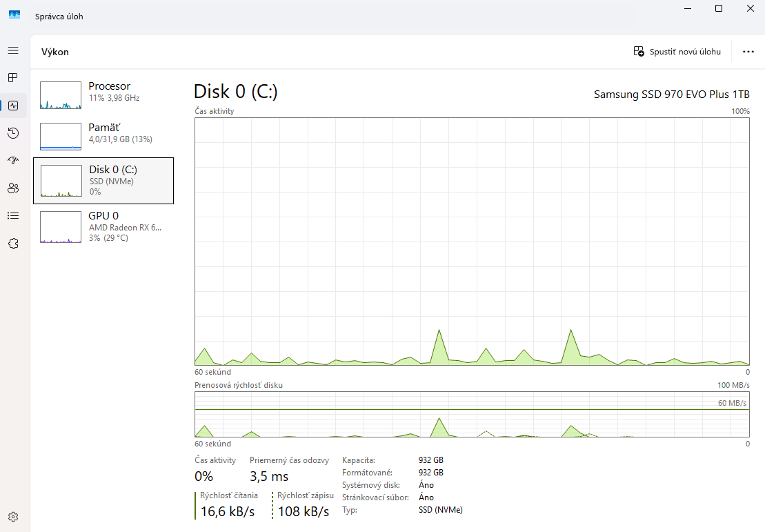This screenshot has width=765, height=532.
Task: Click the 4,0/31,9 GB (13%) memory reading
Action: 121,139
